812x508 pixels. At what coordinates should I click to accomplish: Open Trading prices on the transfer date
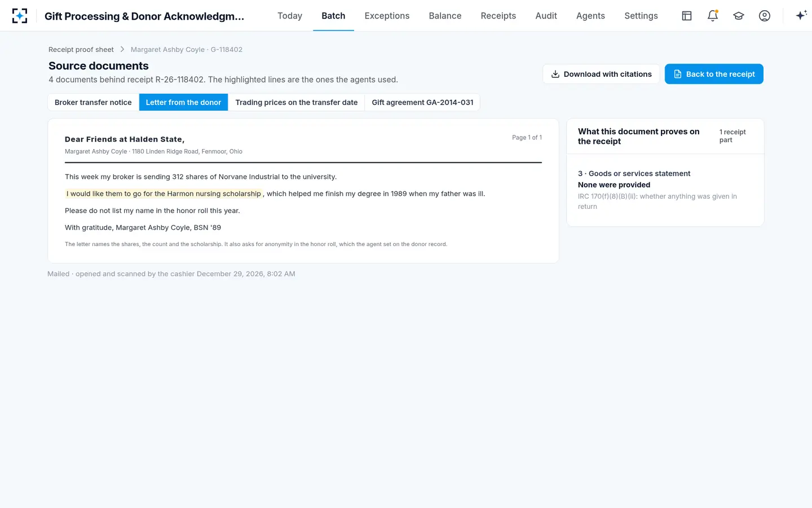(x=297, y=102)
